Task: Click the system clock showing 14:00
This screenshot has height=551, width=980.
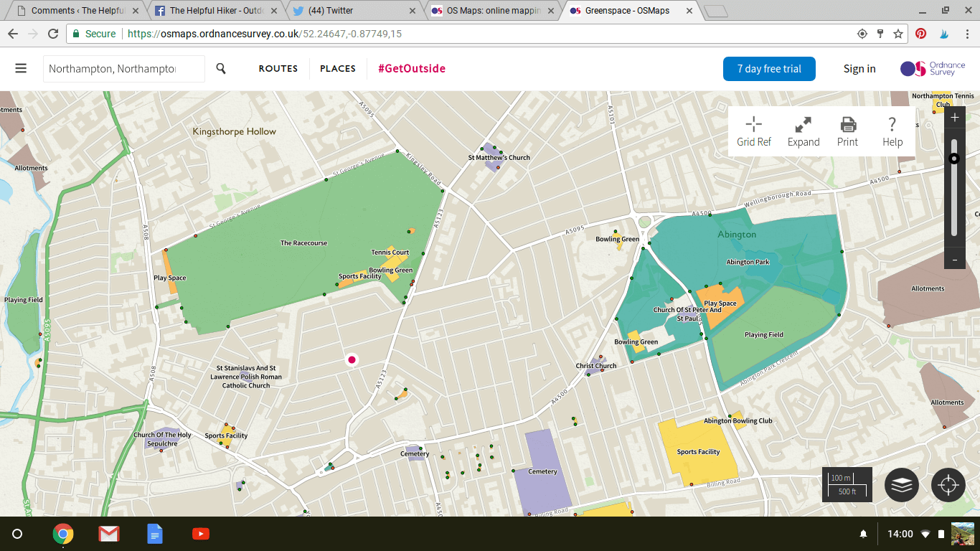Action: pyautogui.click(x=900, y=534)
